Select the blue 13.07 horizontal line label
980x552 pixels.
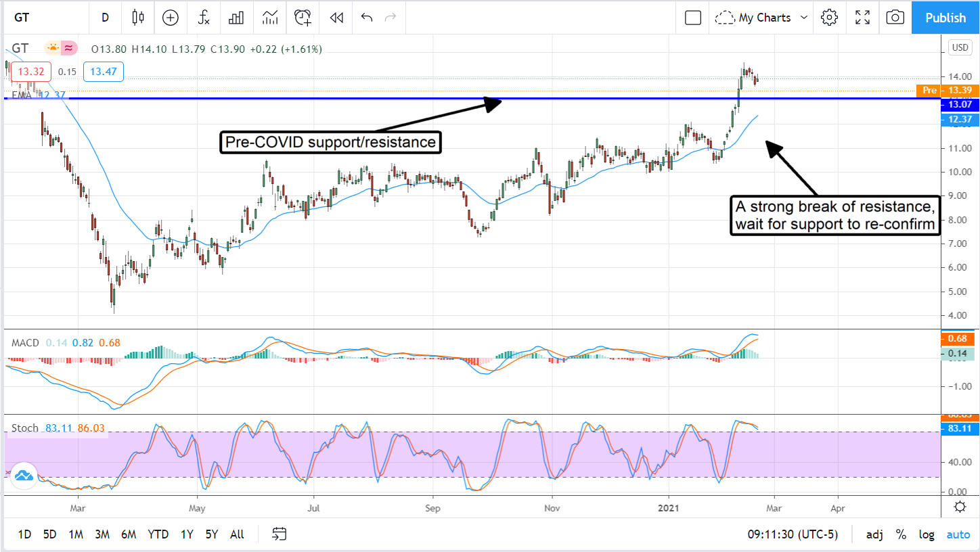click(960, 104)
